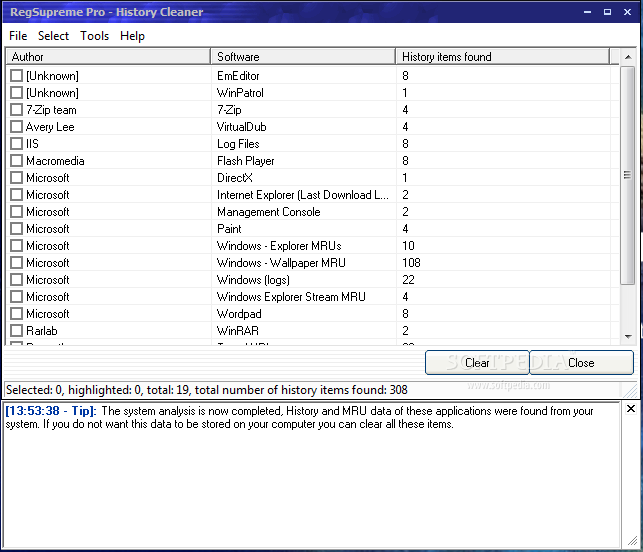Click the Log Files entry
This screenshot has height=552, width=643.
coord(238,144)
